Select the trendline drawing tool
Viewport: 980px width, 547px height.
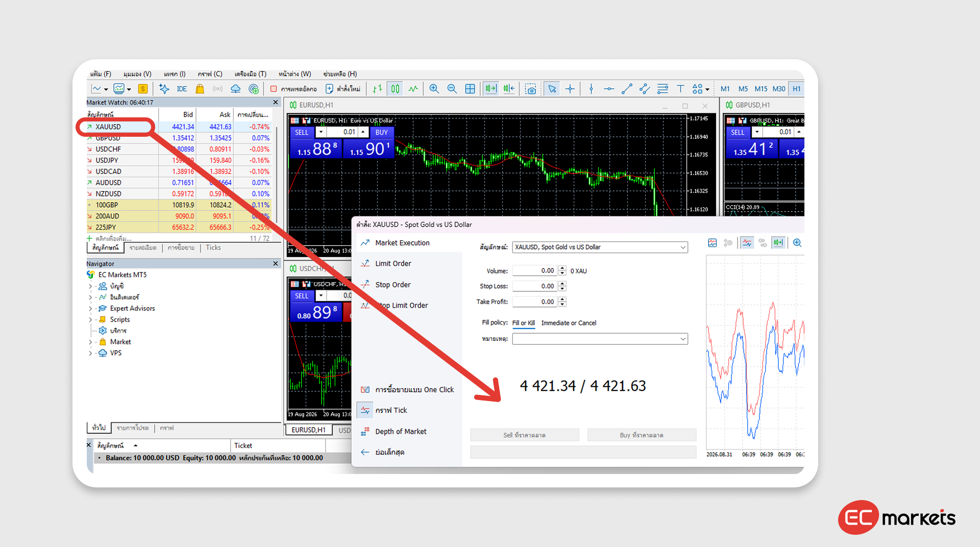click(x=627, y=89)
